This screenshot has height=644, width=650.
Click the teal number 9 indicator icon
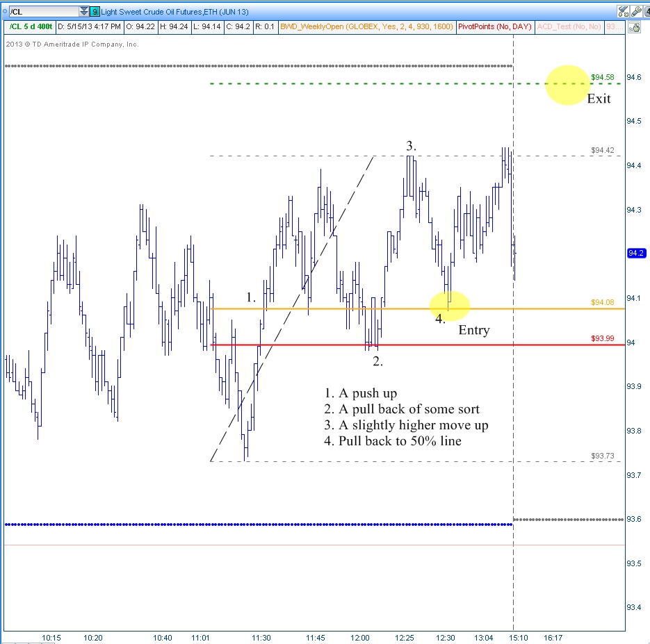coord(95,12)
